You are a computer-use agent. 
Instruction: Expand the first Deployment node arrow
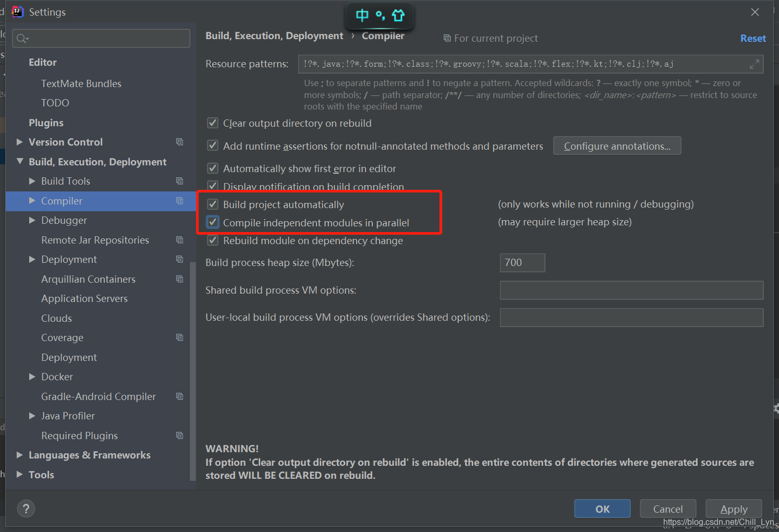(x=32, y=259)
